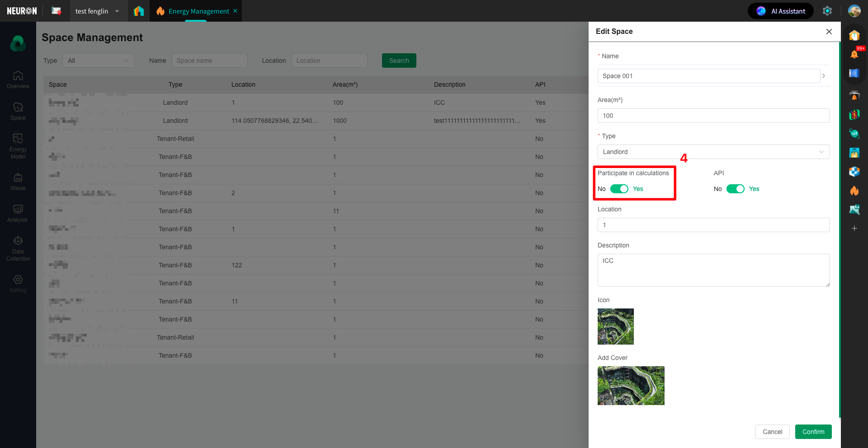Image resolution: width=868 pixels, height=448 pixels.
Task: Click the Add Cover image thumbnail
Action: pyautogui.click(x=631, y=385)
